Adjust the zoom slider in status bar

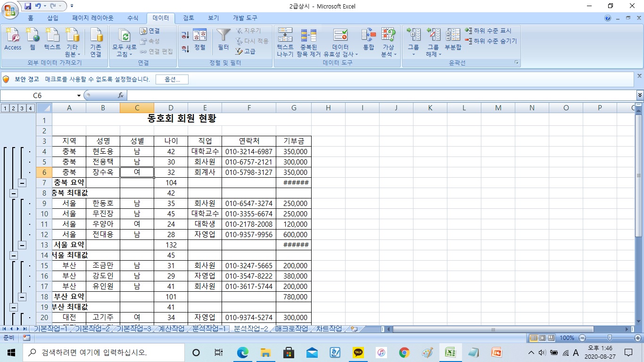click(610, 338)
